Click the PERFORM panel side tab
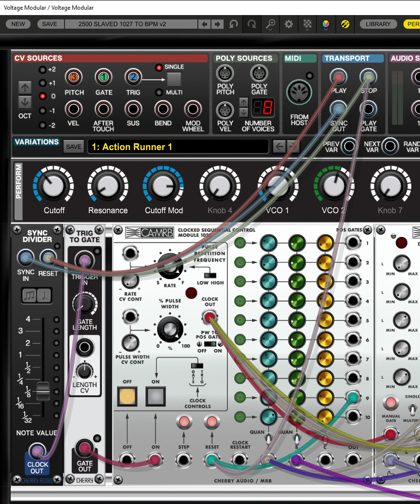The height and width of the screenshot is (504, 420). click(x=18, y=191)
